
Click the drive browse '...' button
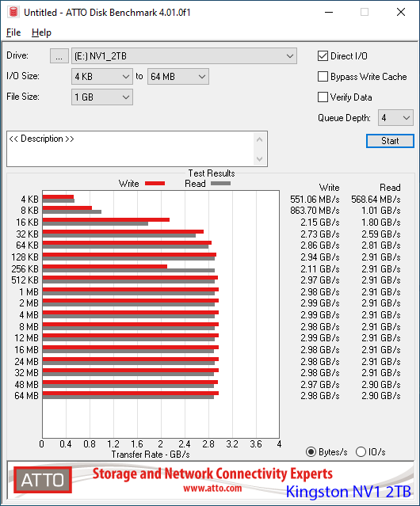click(59, 56)
